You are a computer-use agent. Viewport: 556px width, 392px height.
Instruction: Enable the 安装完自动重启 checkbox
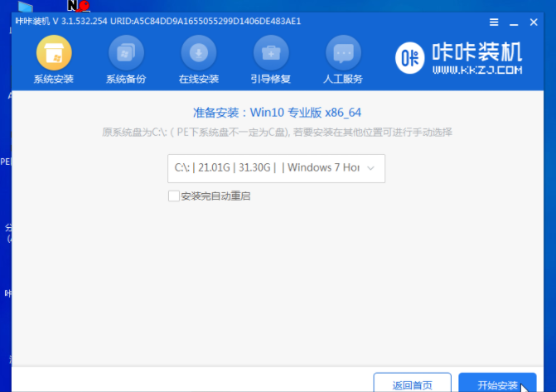tap(173, 196)
